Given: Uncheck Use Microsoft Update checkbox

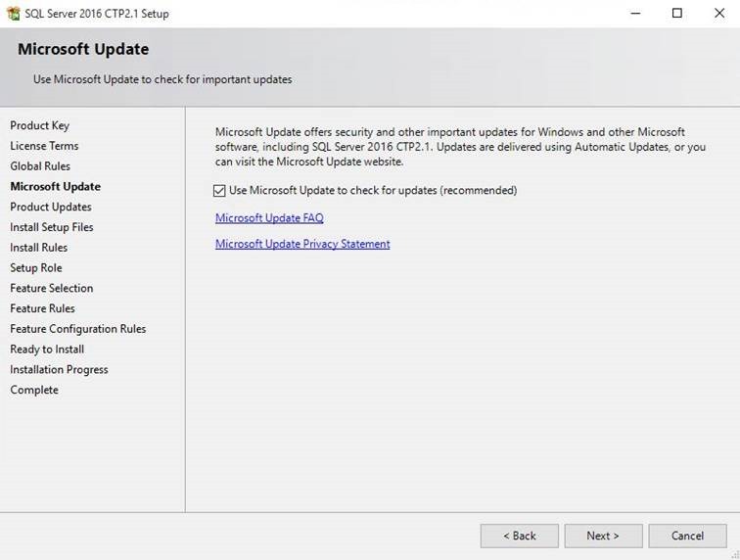Looking at the screenshot, I should point(219,191).
